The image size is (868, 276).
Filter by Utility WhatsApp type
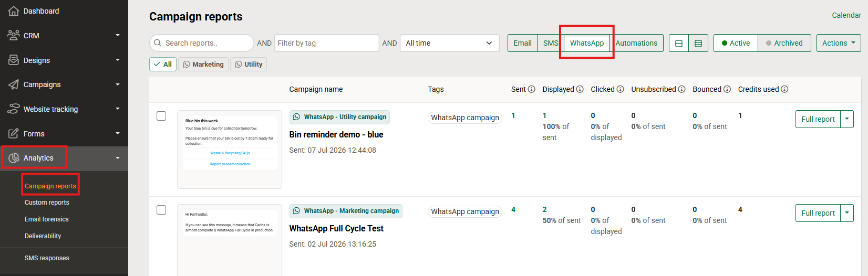[249, 64]
